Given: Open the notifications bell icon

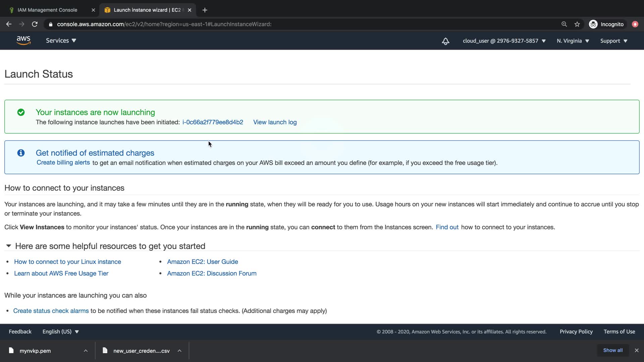Looking at the screenshot, I should pos(445,41).
